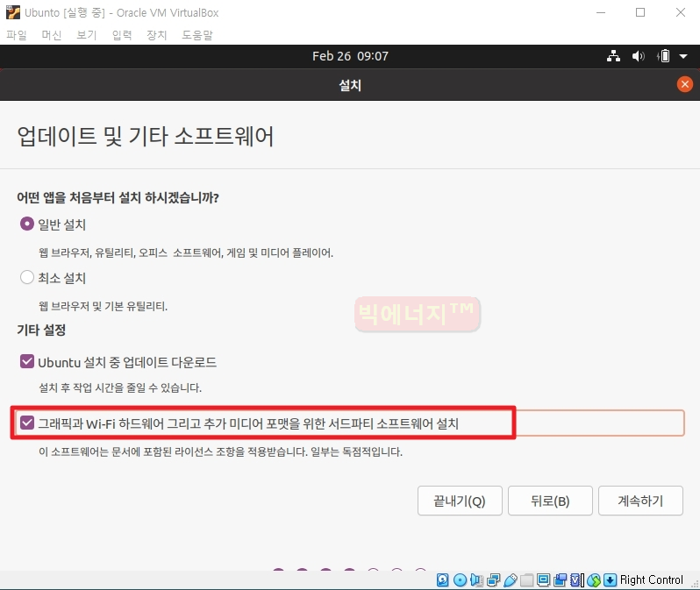
Task: Click the 계속하기 button
Action: coord(640,501)
